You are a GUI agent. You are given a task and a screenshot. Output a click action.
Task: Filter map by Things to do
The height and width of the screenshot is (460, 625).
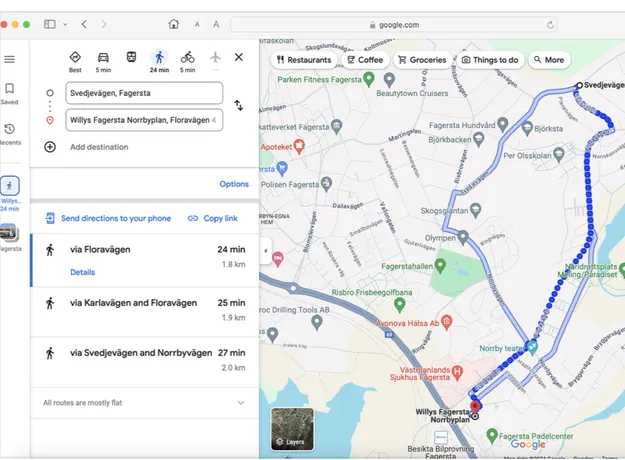(x=490, y=60)
